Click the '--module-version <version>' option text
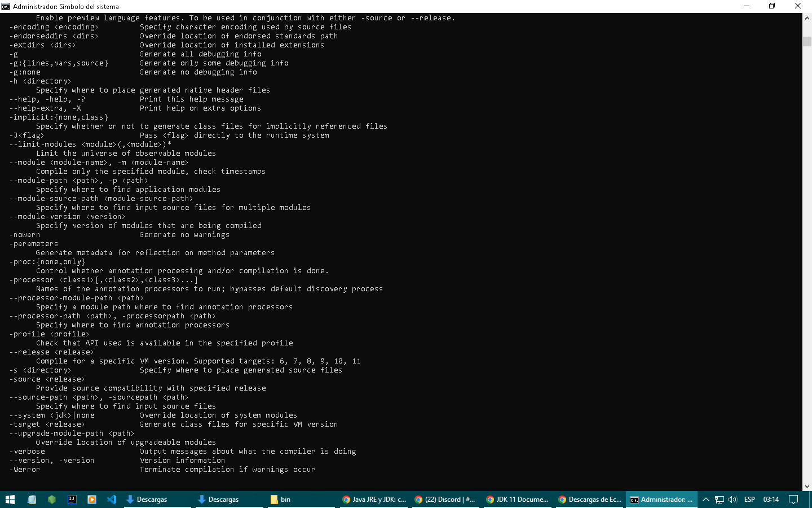The image size is (812, 508). (68, 217)
